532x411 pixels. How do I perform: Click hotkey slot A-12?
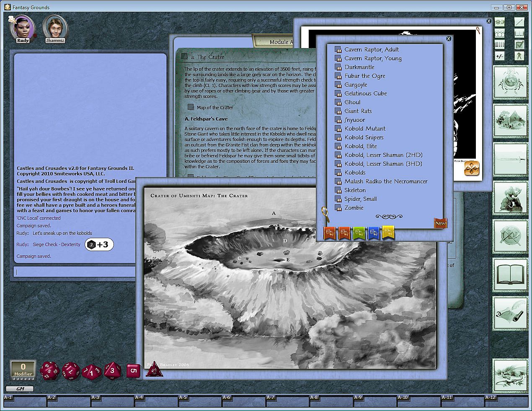[506, 401]
